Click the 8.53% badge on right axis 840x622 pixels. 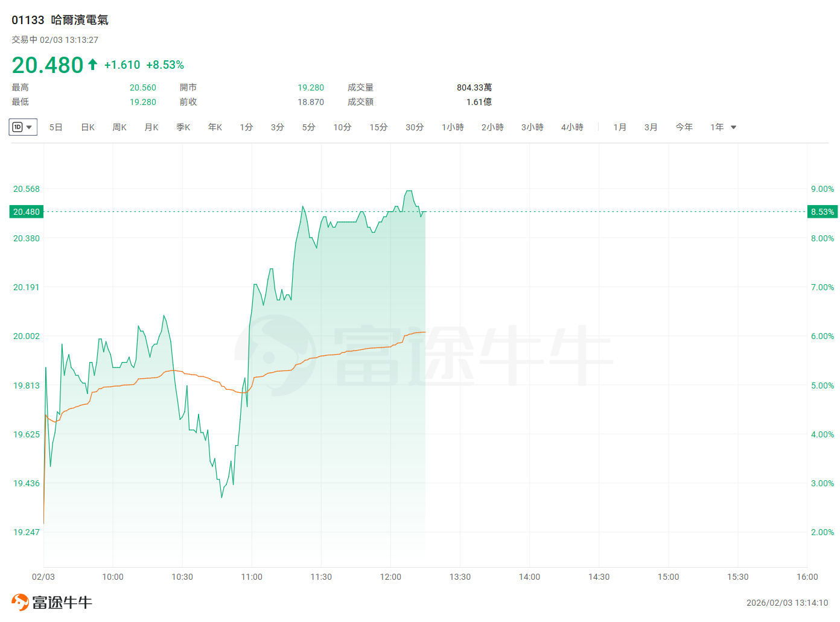coord(822,212)
